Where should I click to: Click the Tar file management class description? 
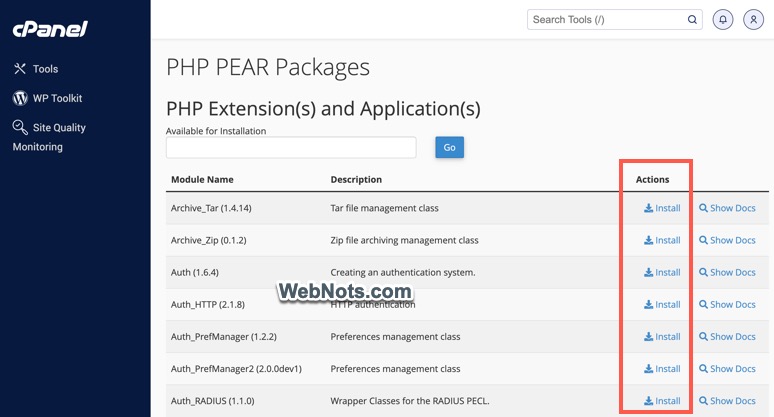pos(385,208)
